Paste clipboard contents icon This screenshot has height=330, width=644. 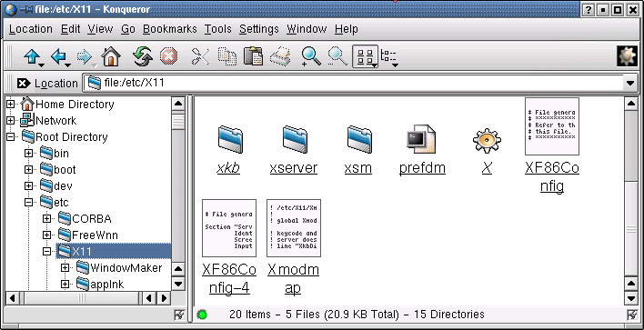click(254, 56)
